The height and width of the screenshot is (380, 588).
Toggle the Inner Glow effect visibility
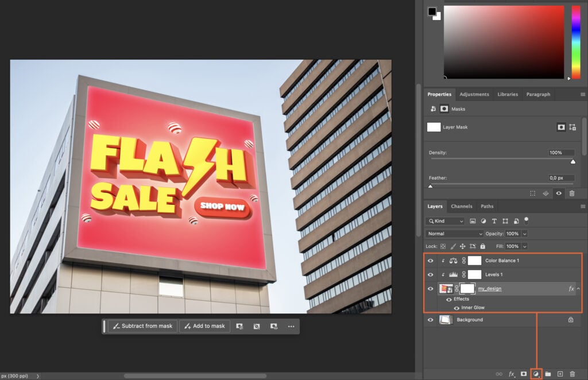[457, 308]
